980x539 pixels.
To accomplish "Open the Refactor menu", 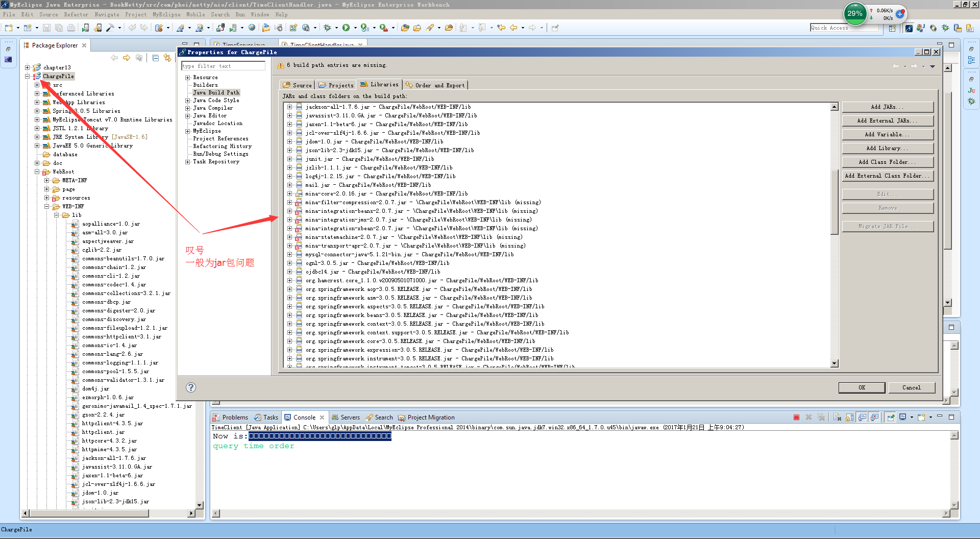I will pyautogui.click(x=76, y=14).
